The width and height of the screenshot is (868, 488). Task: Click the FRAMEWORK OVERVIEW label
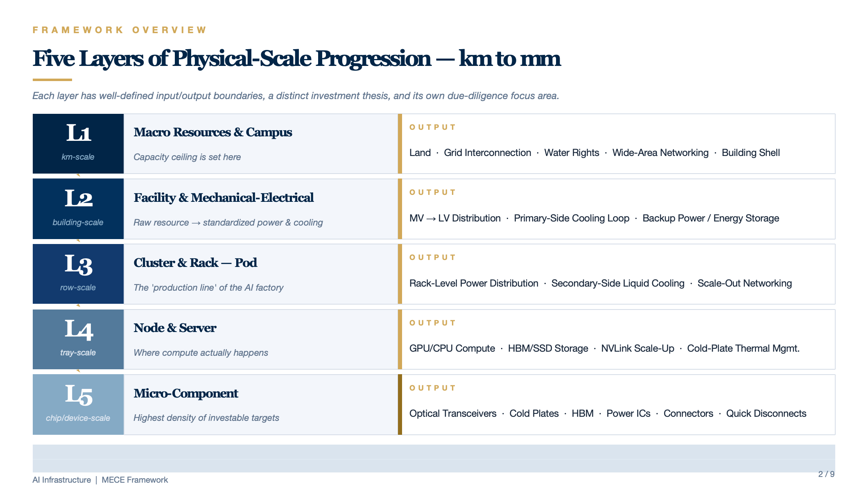click(120, 30)
